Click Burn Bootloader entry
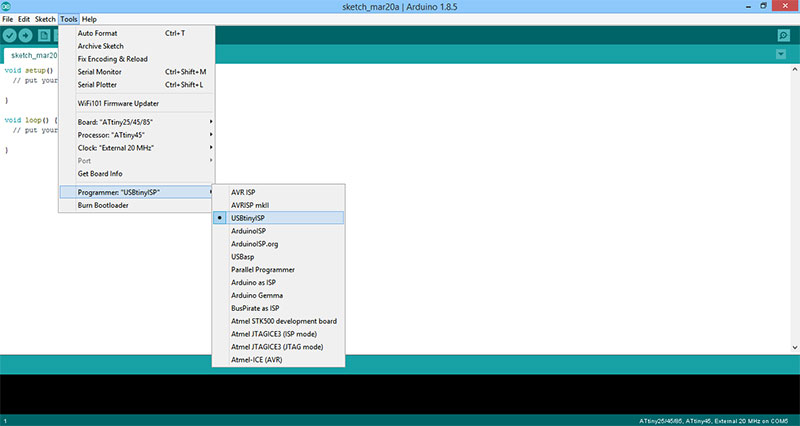The height and width of the screenshot is (426, 800). (x=137, y=205)
